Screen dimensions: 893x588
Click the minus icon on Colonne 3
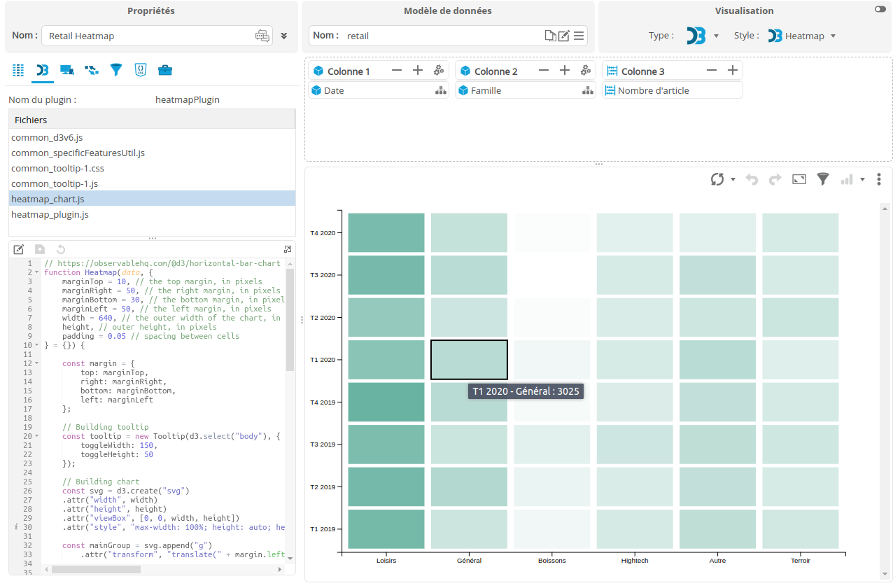[x=712, y=71]
